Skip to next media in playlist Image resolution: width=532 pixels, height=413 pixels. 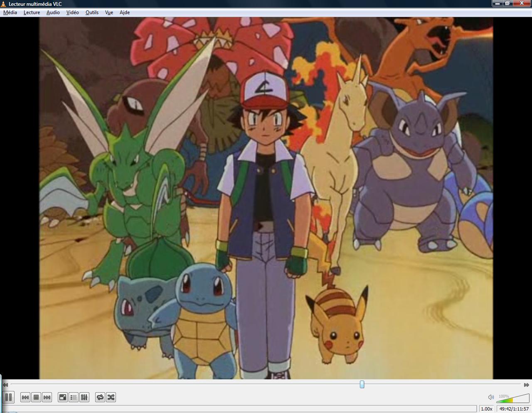pos(47,397)
